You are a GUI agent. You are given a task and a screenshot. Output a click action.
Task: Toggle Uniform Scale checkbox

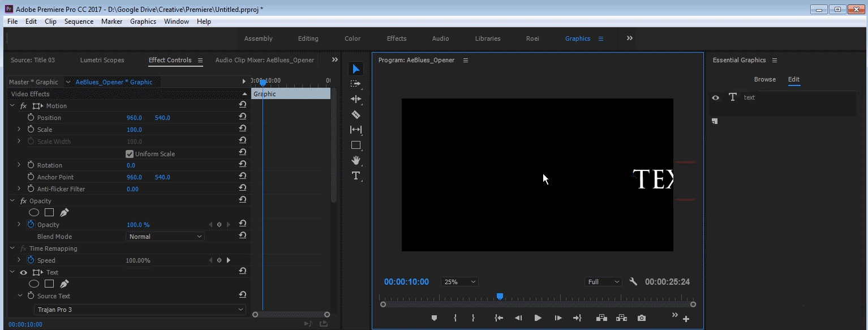130,153
